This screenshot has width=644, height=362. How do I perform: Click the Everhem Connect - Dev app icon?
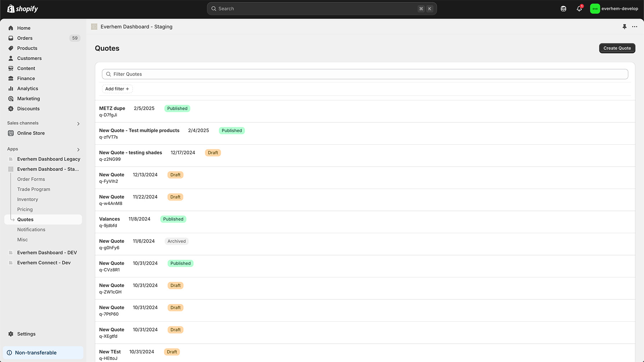click(x=11, y=263)
